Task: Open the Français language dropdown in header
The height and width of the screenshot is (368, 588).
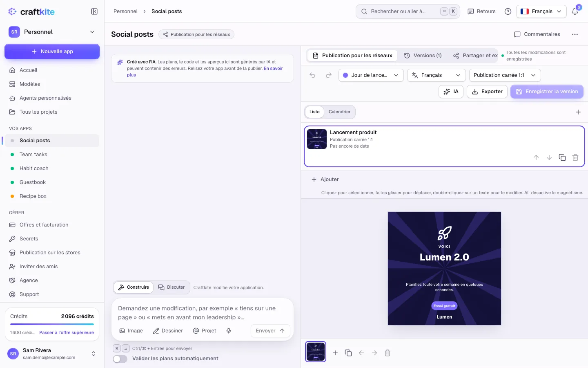Action: [x=541, y=11]
